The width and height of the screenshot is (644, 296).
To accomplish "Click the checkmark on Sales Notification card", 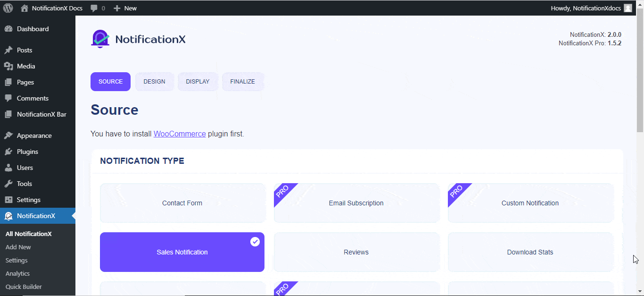I will point(255,242).
